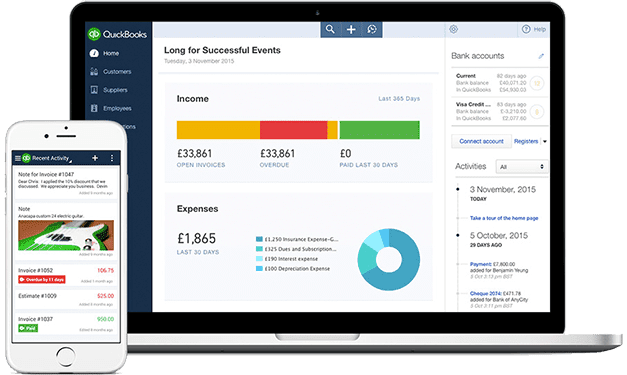Open the recent transactions clock icon
Viewport: 627px width, 375px height.
pyautogui.click(x=372, y=29)
